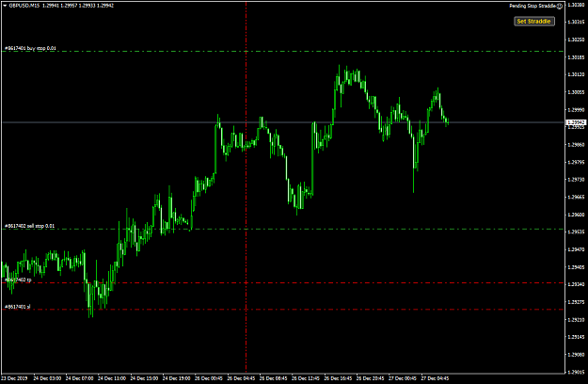Screen dimensions: 588x384
Task: Click the 1.29860 price scale label
Action: (576, 145)
